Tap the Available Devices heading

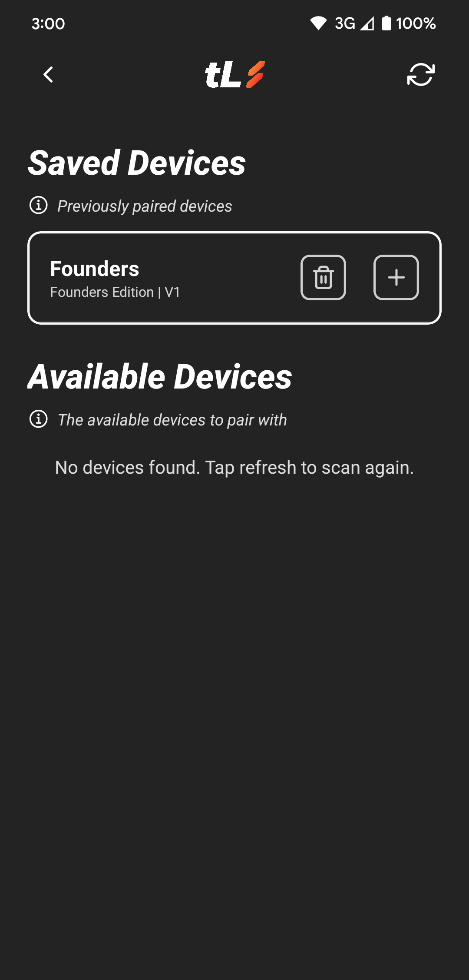coord(160,376)
